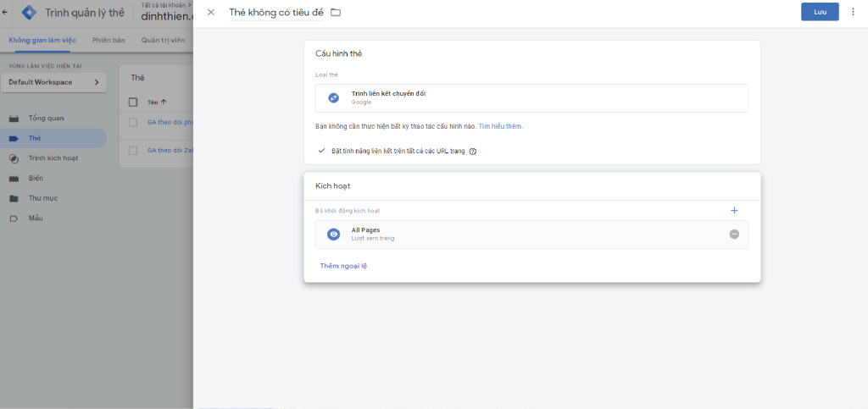
Task: Click the Lưu save button
Action: tap(819, 12)
